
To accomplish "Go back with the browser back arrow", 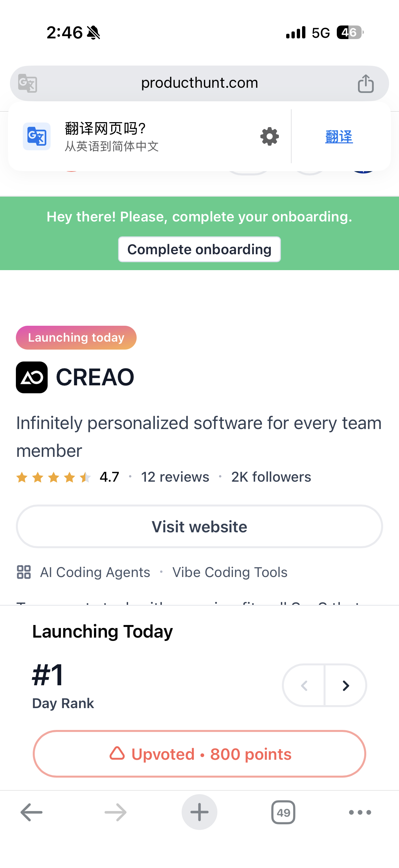I will pyautogui.click(x=31, y=812).
